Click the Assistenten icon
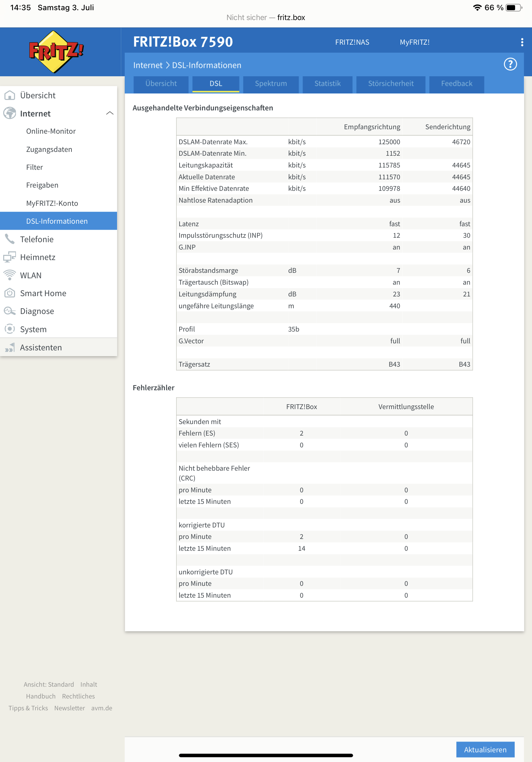Viewport: 532px width, 762px height. pyautogui.click(x=10, y=347)
